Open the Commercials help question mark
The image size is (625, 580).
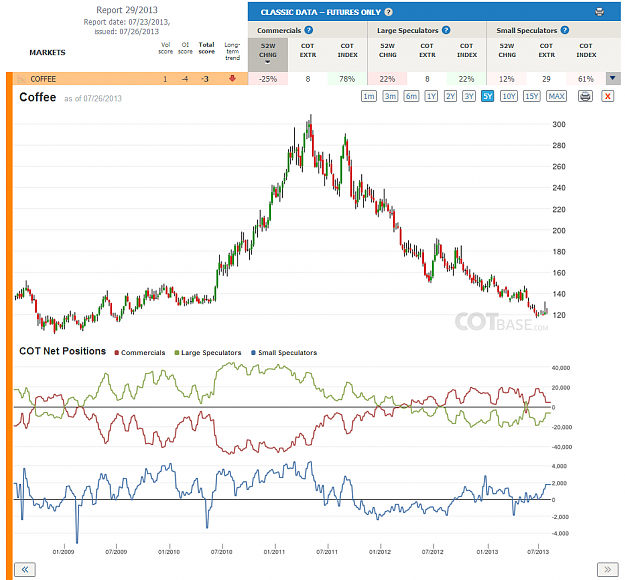(x=309, y=30)
